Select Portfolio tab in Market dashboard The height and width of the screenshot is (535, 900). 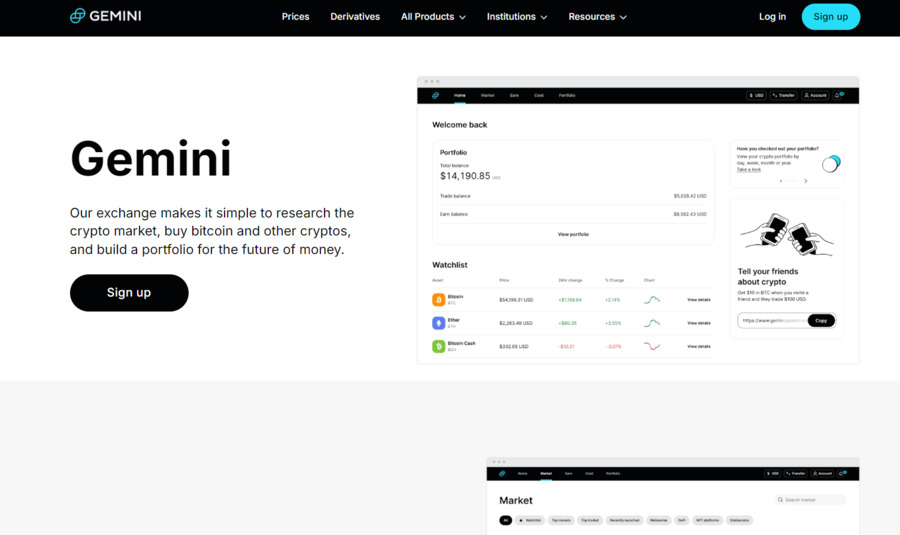613,474
